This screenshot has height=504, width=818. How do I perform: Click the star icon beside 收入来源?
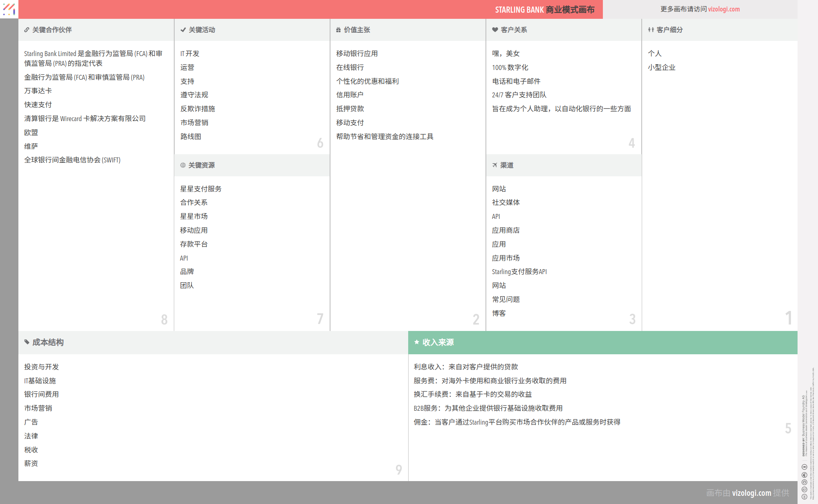[416, 342]
